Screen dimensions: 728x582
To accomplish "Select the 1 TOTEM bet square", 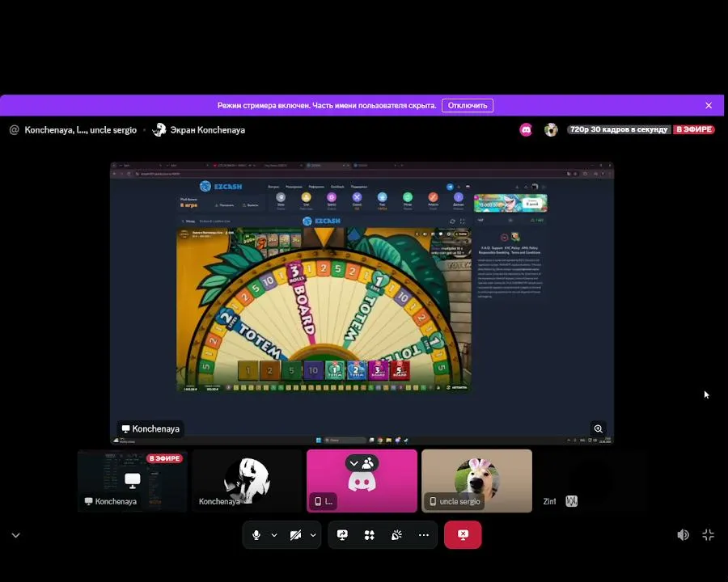I will click(x=335, y=370).
